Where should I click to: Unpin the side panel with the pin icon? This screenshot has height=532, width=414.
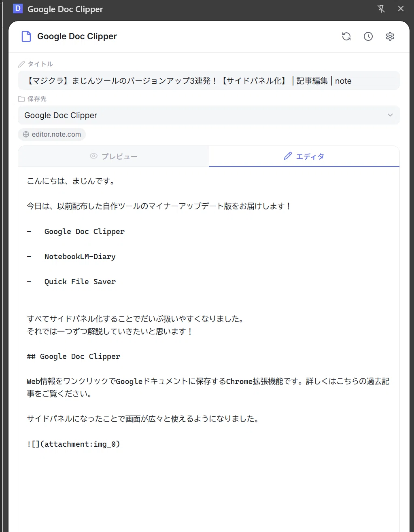[x=381, y=9]
